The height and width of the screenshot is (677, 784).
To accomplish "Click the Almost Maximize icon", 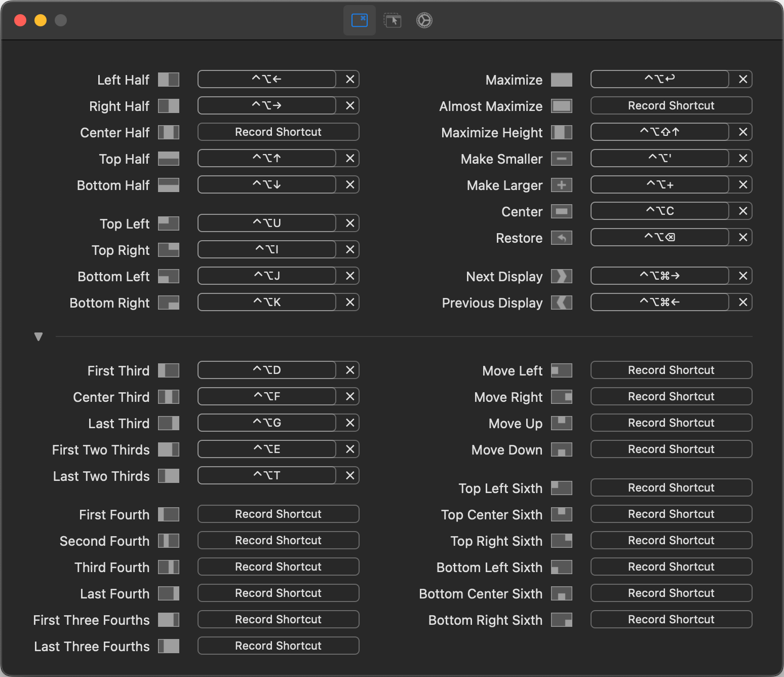I will [x=562, y=106].
